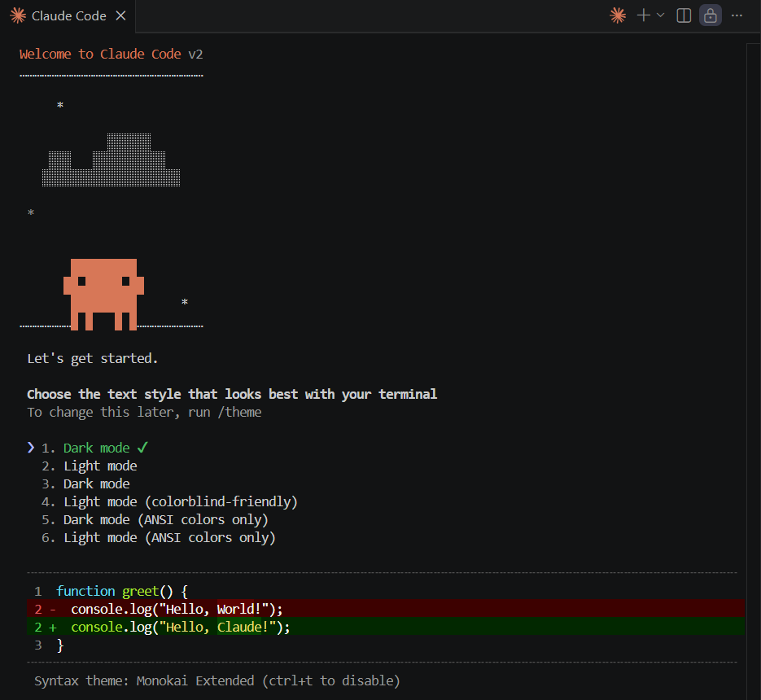Click the split editor layout icon

[684, 15]
